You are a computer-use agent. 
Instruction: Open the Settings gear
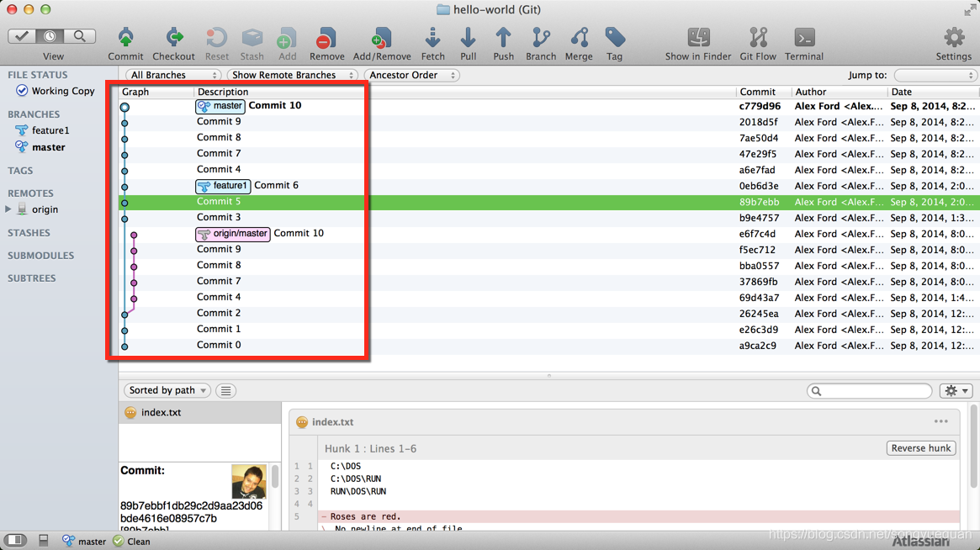tap(954, 38)
